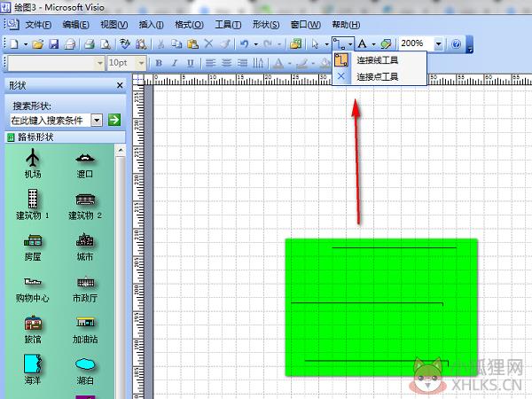Open the Pointer tool dropdown arrow
The image size is (532, 399).
click(326, 44)
